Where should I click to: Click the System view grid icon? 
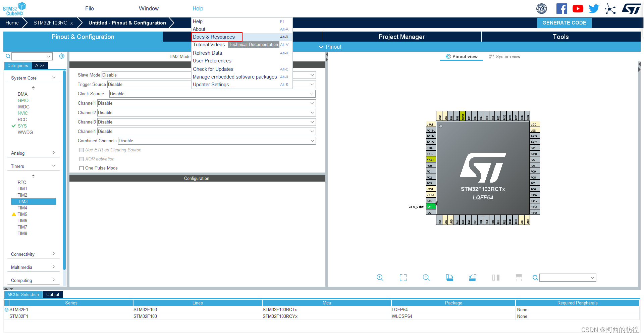click(x=492, y=56)
